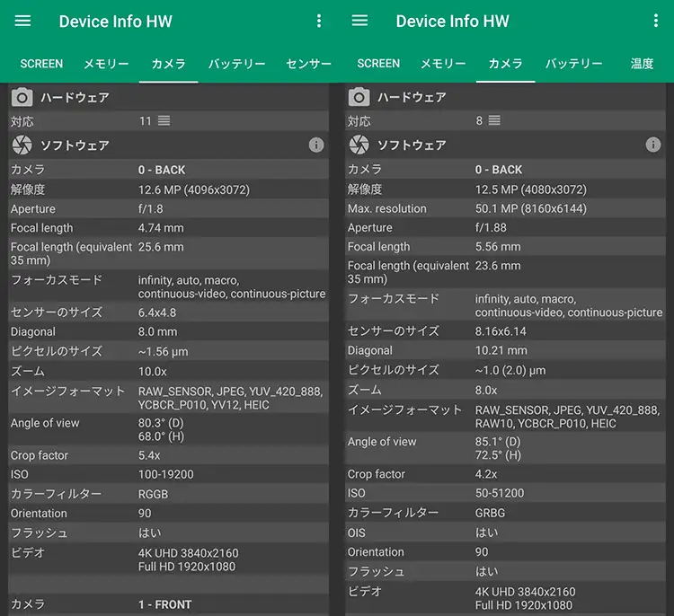Expand the list icon next to 11
The image size is (674, 616).
point(164,121)
